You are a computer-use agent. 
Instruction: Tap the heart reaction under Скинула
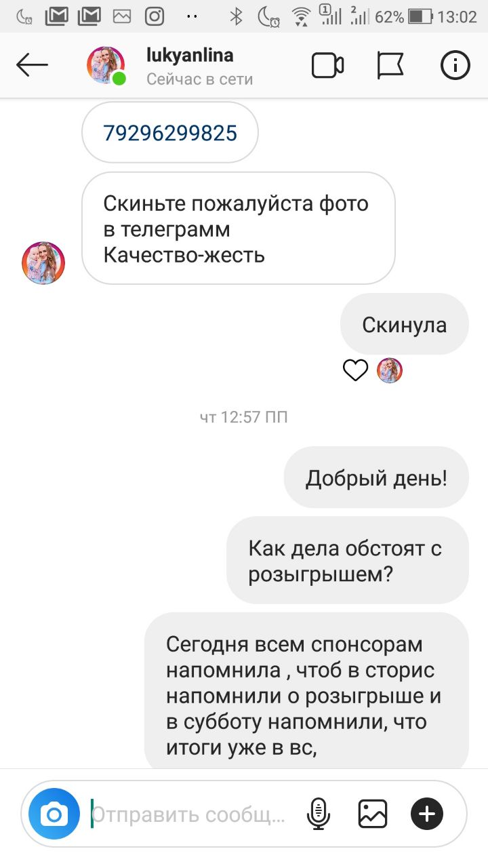point(356,370)
